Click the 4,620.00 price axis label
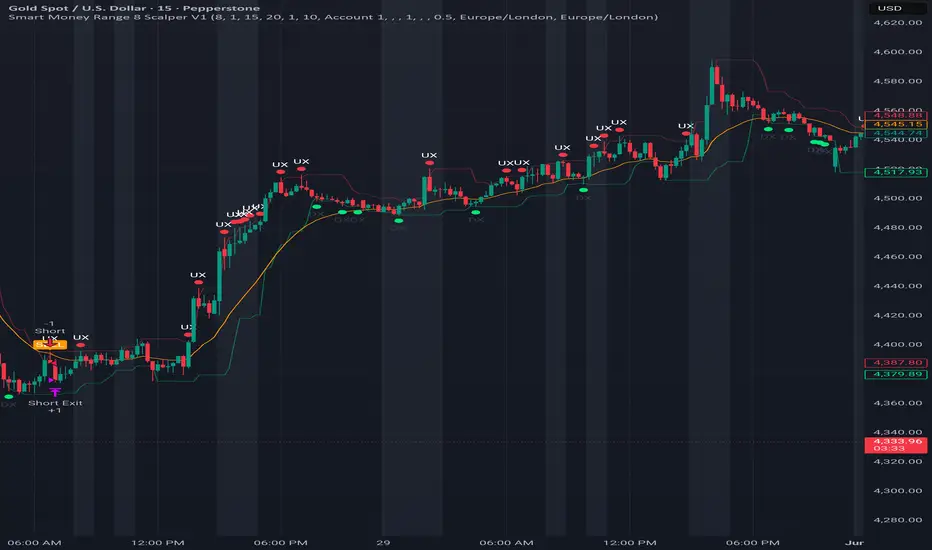Viewport: 932px width, 550px height. pyautogui.click(x=898, y=23)
